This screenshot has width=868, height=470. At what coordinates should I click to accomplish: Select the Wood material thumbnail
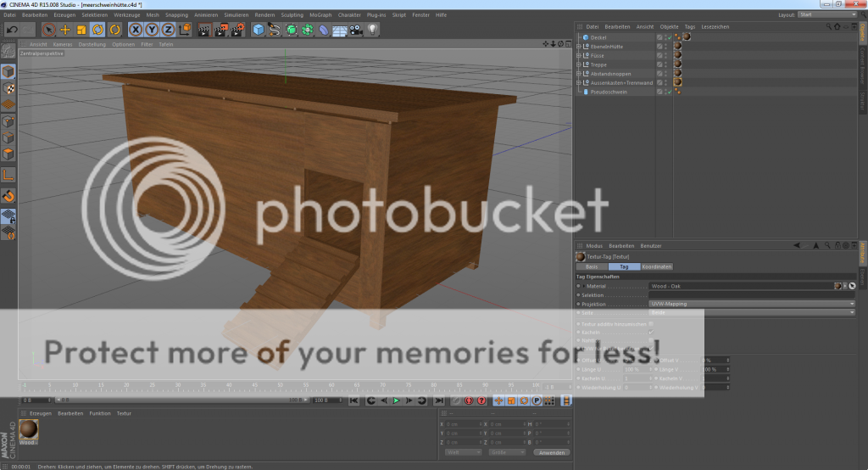tap(28, 428)
